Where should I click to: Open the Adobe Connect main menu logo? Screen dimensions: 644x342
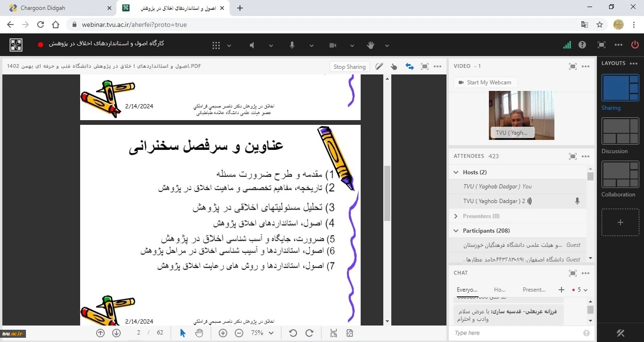pyautogui.click(x=16, y=45)
